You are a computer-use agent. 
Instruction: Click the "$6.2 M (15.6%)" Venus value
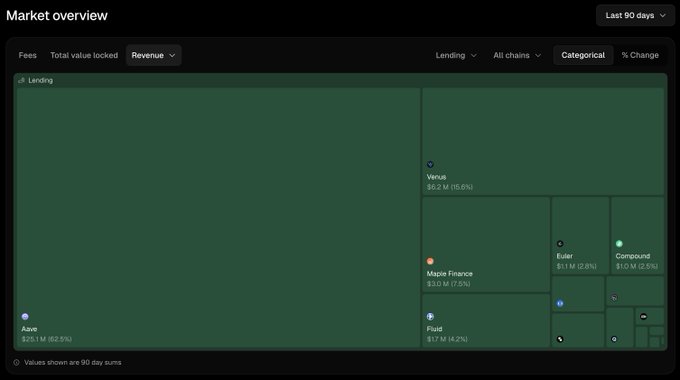coord(450,187)
